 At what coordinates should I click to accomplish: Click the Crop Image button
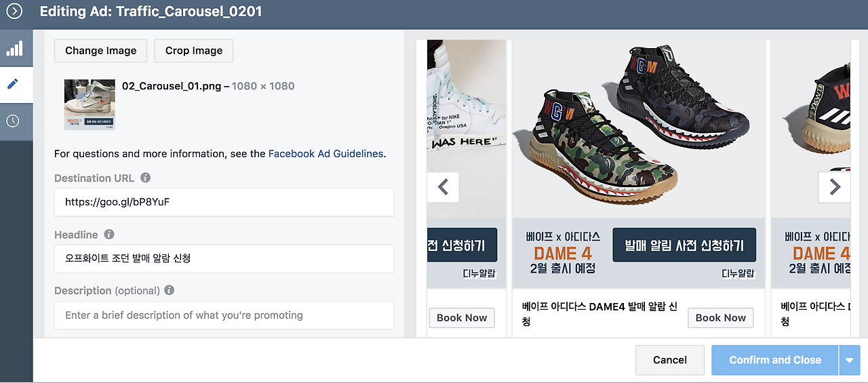193,51
